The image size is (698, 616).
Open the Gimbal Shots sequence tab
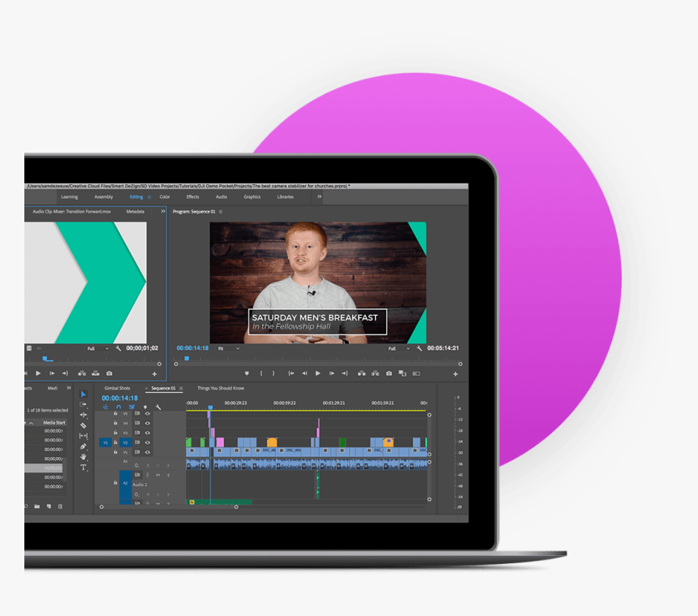(117, 388)
